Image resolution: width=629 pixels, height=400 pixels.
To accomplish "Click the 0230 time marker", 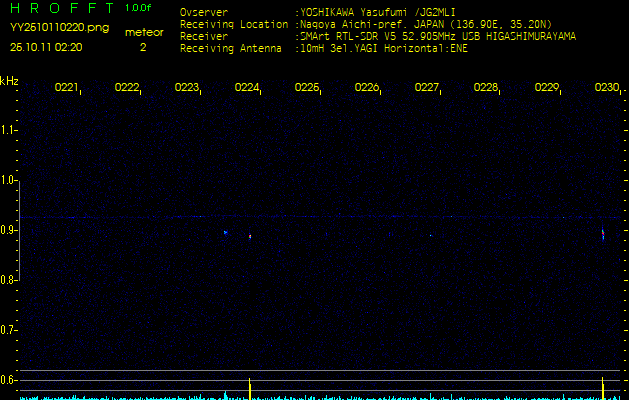I will tap(607, 87).
